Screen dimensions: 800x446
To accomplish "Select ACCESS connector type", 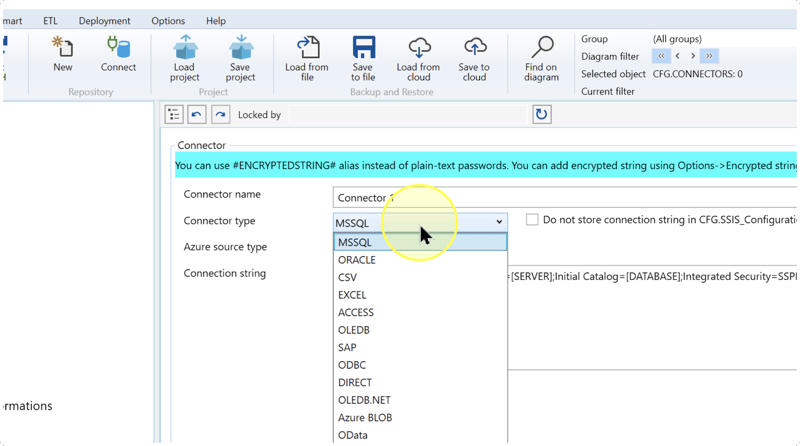I will pyautogui.click(x=420, y=312).
